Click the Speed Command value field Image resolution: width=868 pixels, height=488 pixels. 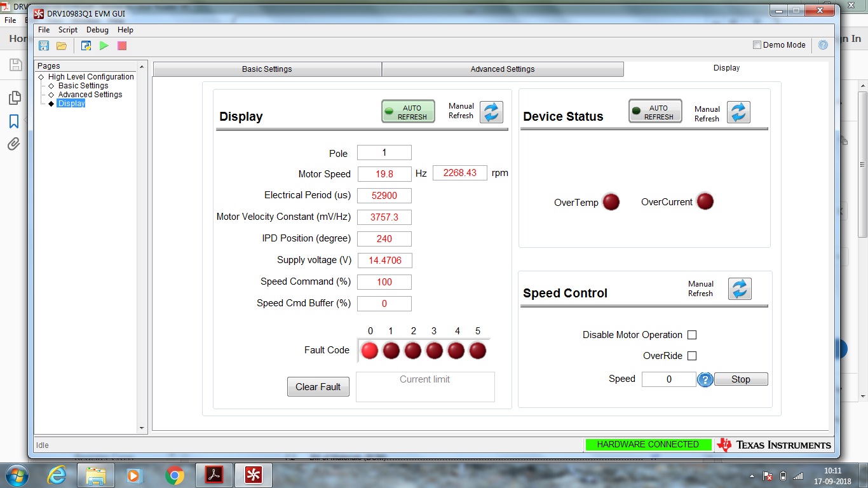[384, 282]
